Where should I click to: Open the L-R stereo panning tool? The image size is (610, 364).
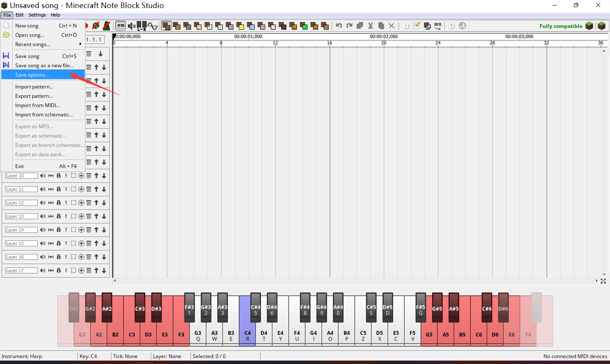point(141,26)
